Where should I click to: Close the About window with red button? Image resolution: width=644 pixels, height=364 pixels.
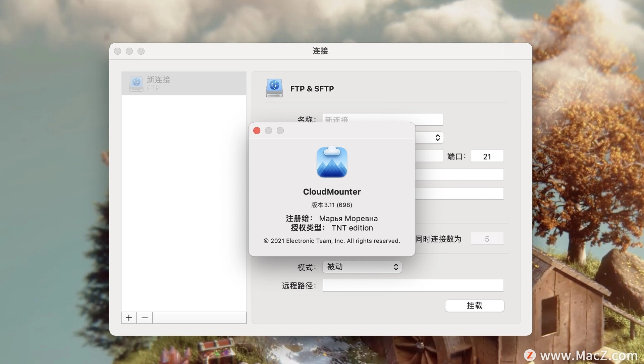click(x=257, y=131)
